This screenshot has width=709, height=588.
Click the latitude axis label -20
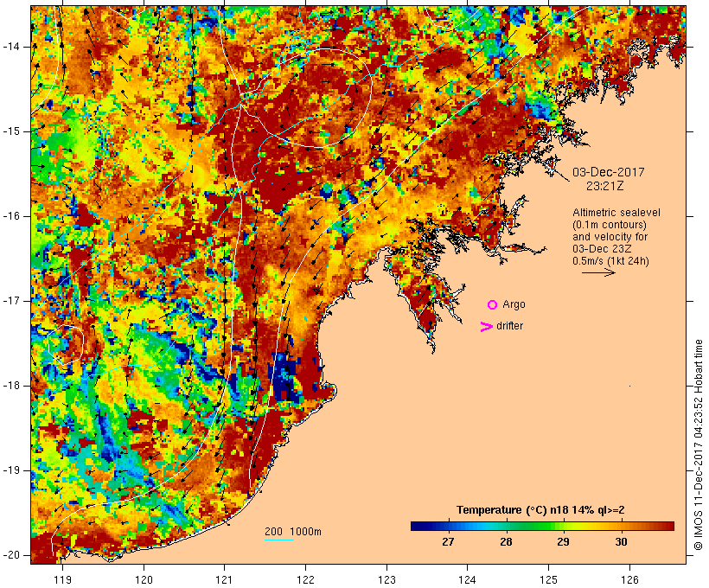(x=11, y=555)
